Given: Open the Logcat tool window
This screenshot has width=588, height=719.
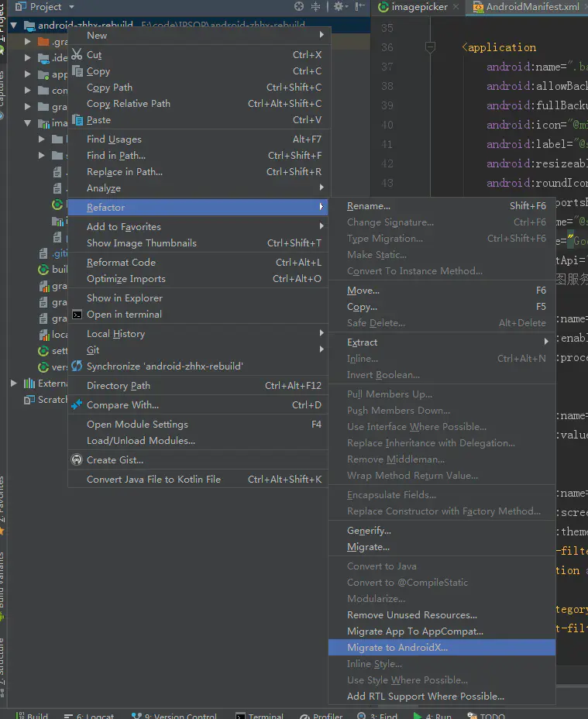Looking at the screenshot, I should point(89,715).
